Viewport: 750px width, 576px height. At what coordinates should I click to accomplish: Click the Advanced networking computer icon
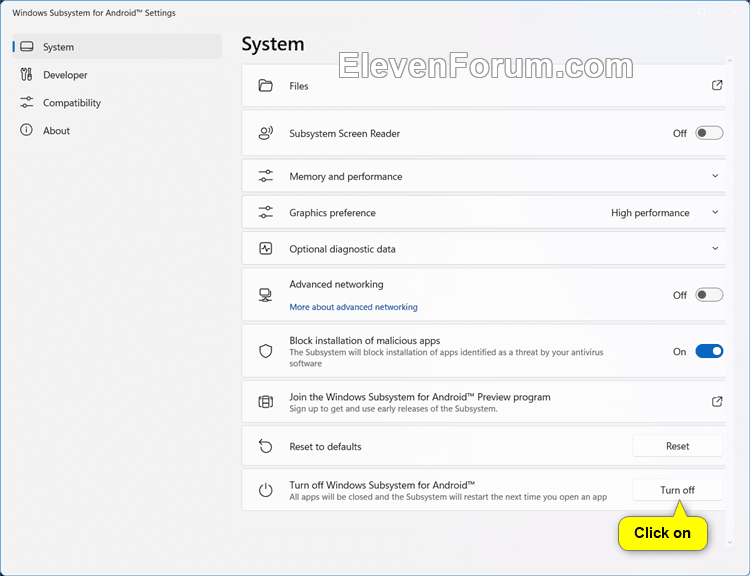pyautogui.click(x=265, y=295)
